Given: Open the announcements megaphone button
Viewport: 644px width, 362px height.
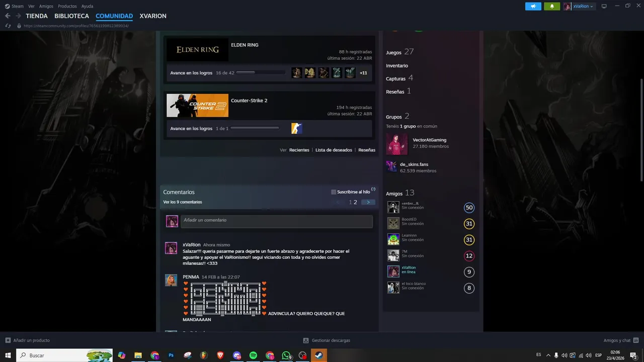Looking at the screenshot, I should [533, 6].
